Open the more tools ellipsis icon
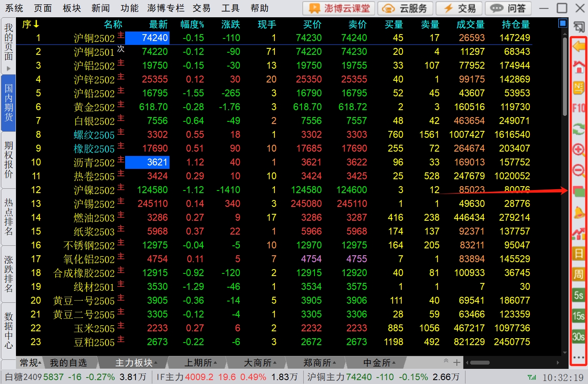Screen dimensions: 588x384 click(578, 358)
